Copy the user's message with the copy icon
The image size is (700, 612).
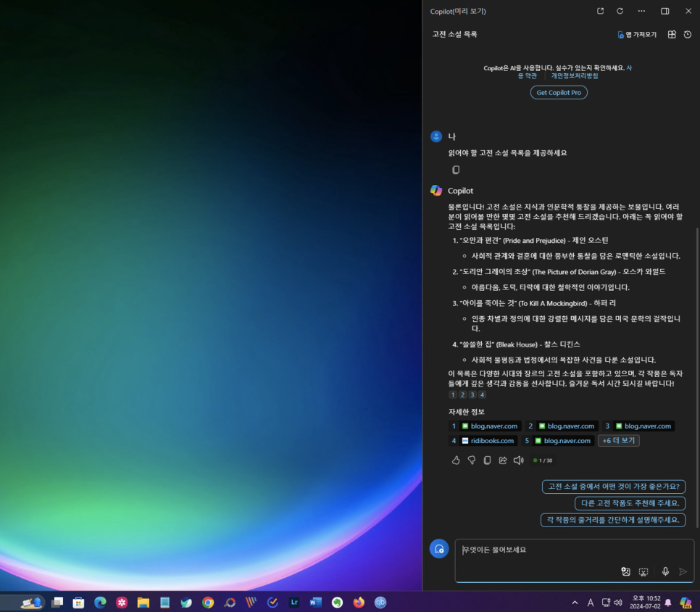point(455,170)
